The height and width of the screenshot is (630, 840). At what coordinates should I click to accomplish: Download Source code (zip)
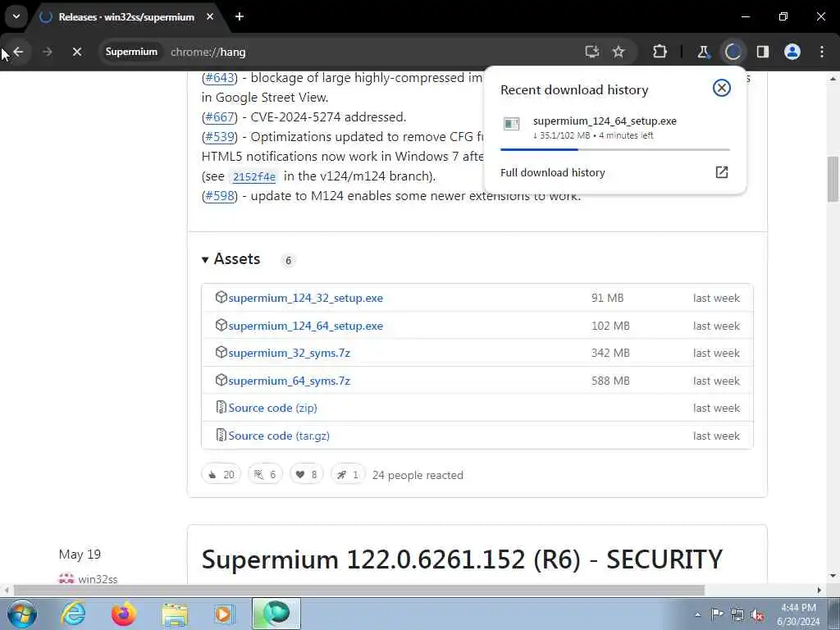tap(272, 409)
